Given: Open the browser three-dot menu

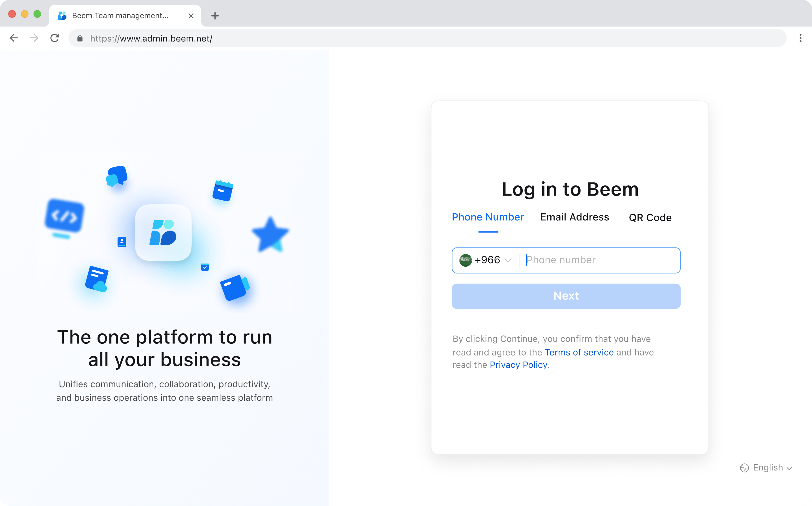Looking at the screenshot, I should [800, 38].
